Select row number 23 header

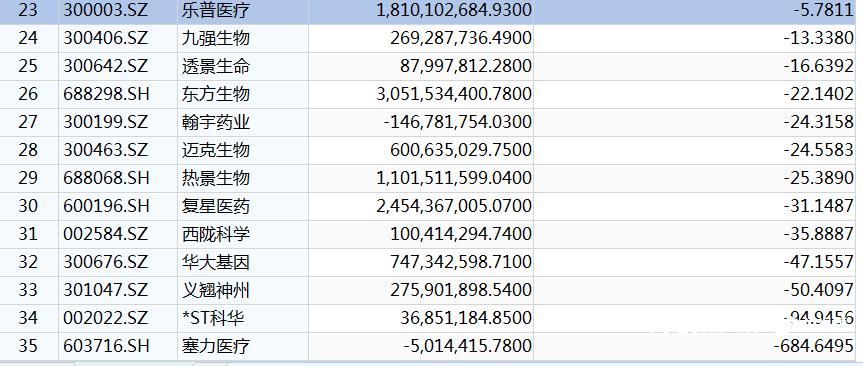tap(29, 11)
